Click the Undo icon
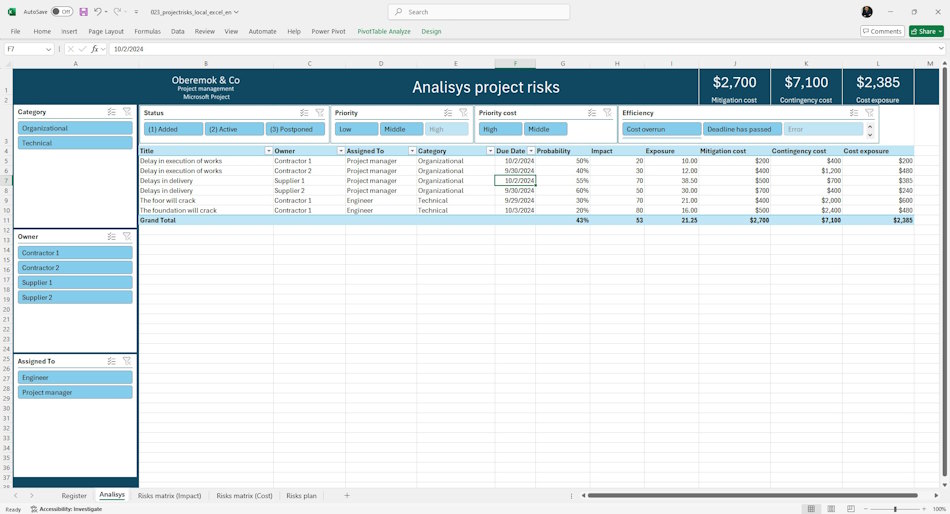 97,12
